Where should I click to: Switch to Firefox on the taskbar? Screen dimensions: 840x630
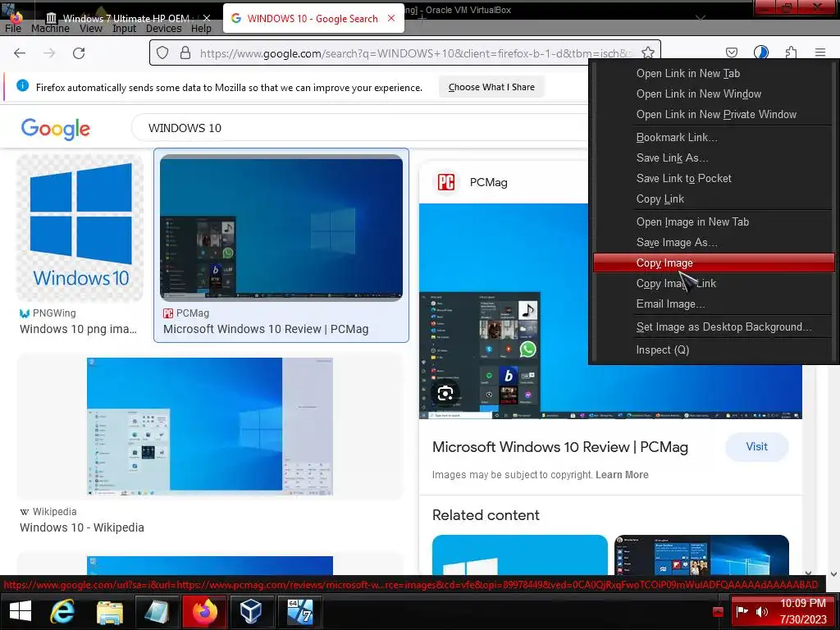tap(204, 611)
